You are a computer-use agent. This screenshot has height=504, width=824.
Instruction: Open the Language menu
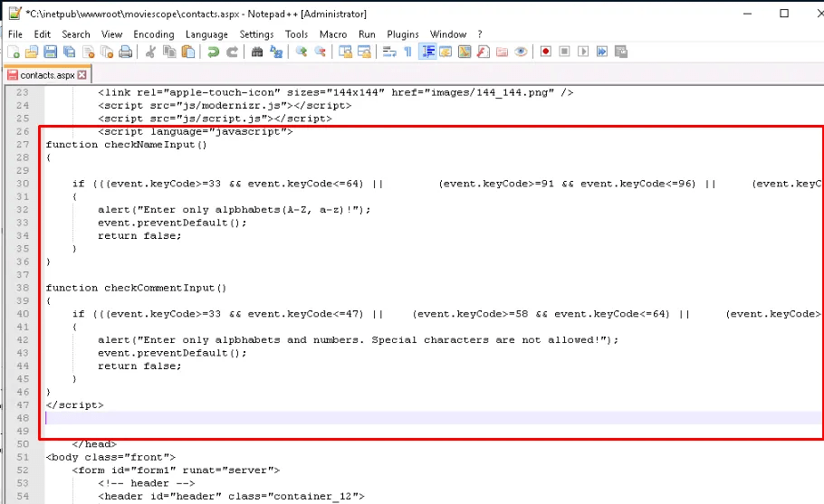[x=206, y=34]
